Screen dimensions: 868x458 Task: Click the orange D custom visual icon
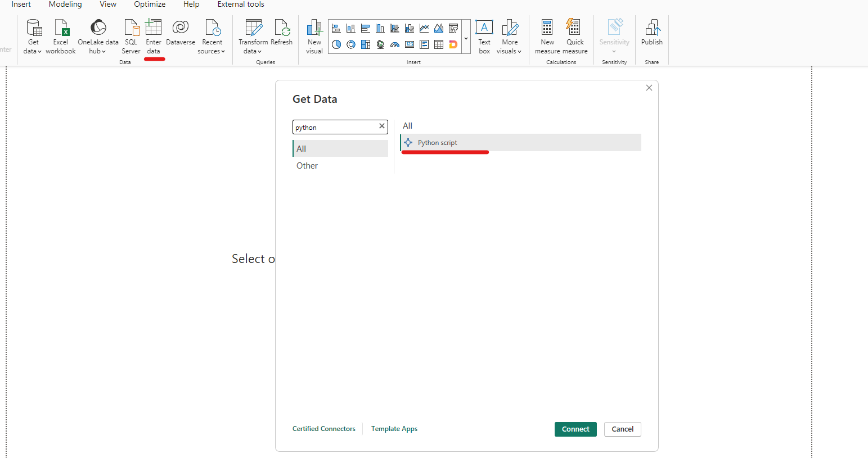pos(453,44)
